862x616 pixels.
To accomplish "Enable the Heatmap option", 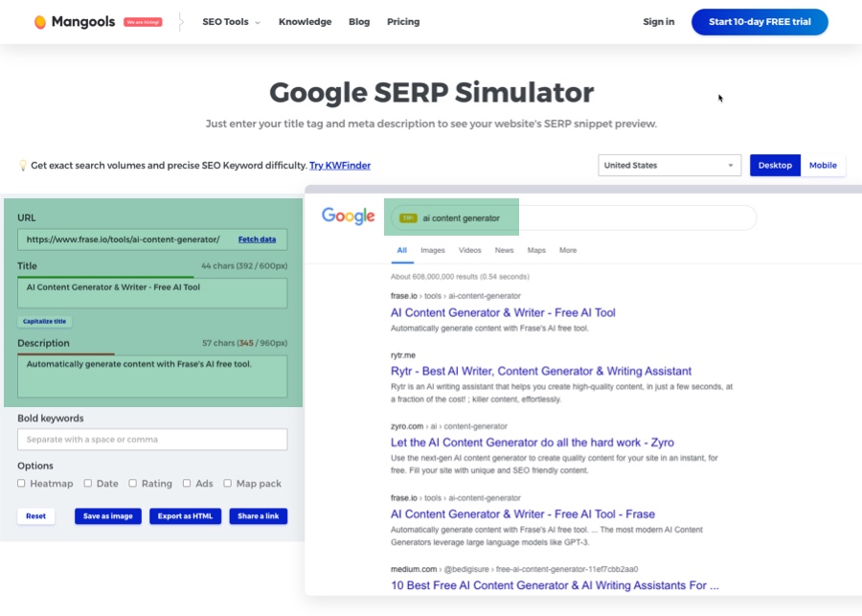I will click(21, 484).
